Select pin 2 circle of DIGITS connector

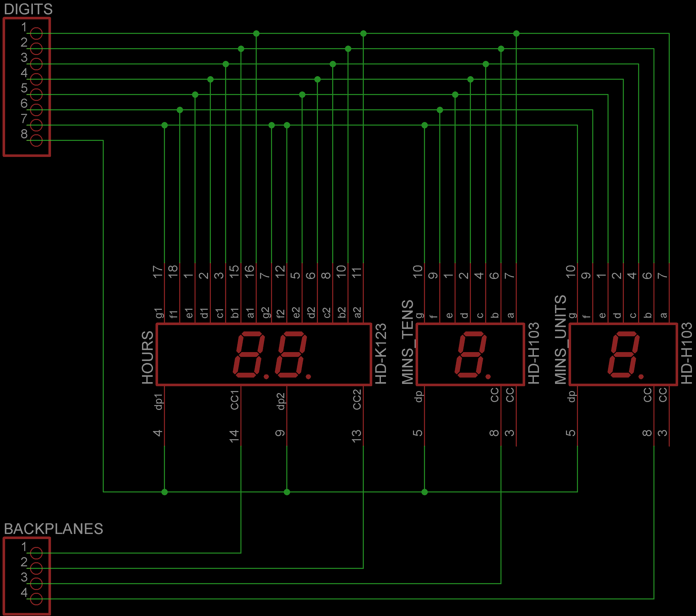click(x=36, y=49)
